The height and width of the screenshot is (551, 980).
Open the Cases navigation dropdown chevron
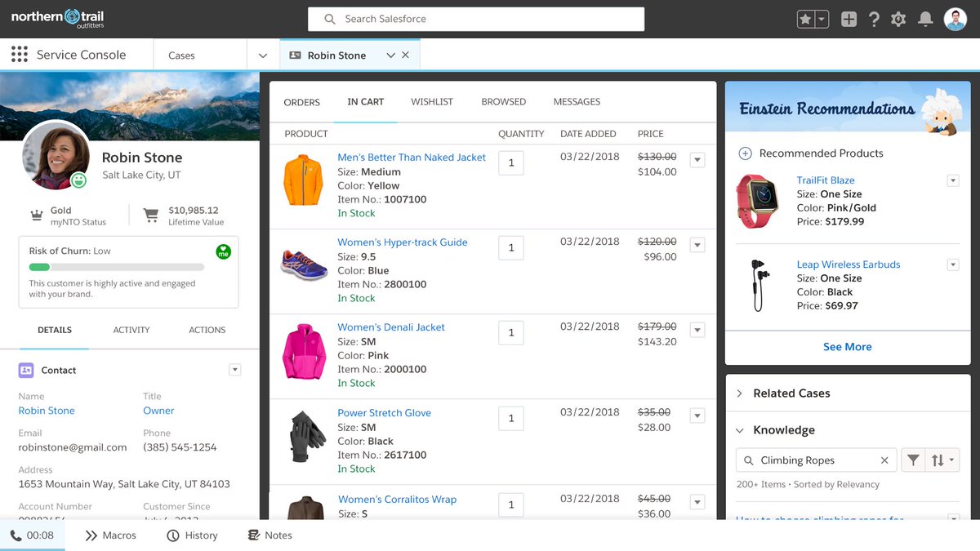[x=263, y=56]
